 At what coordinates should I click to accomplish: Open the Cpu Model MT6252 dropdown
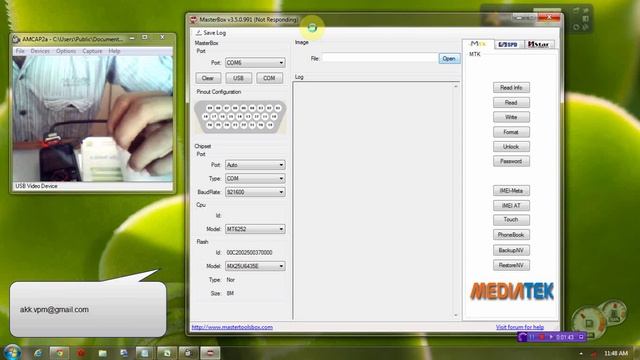pos(255,229)
